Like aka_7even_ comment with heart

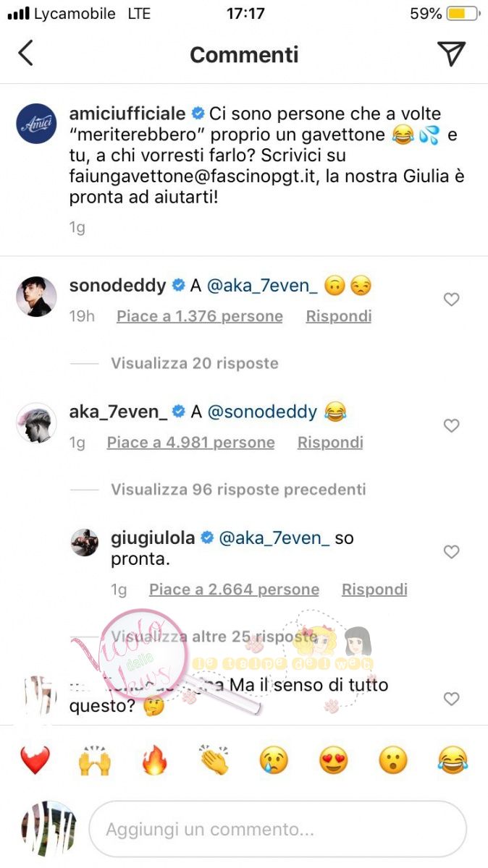tap(451, 426)
